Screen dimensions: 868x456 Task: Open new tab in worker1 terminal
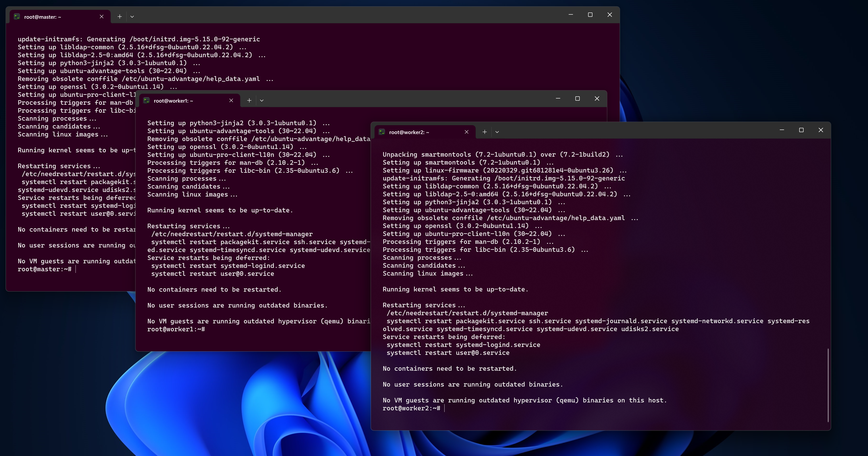pos(249,100)
